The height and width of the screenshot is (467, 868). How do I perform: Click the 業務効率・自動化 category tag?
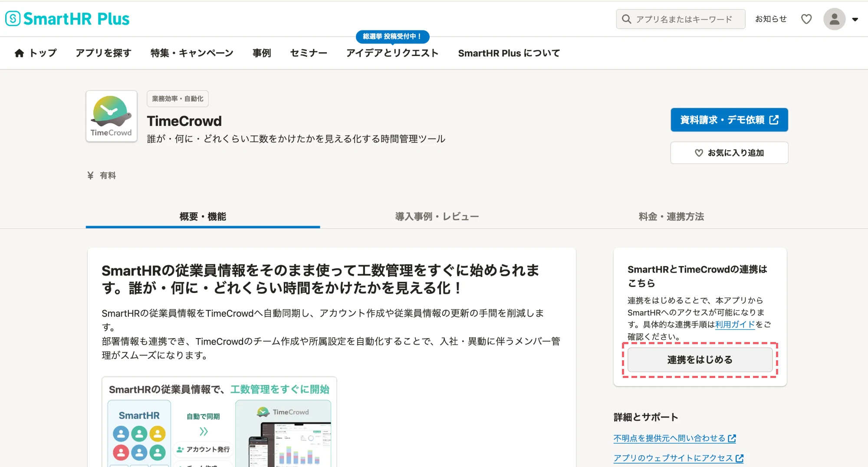[x=178, y=99]
